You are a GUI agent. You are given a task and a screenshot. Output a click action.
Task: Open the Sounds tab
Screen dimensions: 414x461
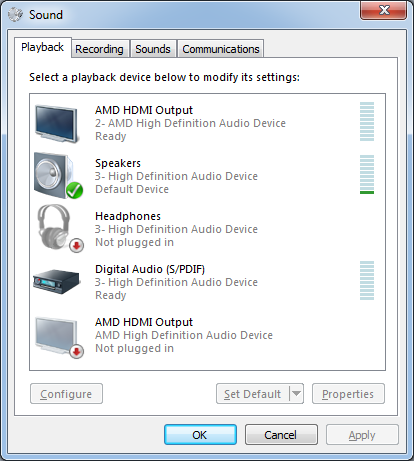tap(153, 49)
